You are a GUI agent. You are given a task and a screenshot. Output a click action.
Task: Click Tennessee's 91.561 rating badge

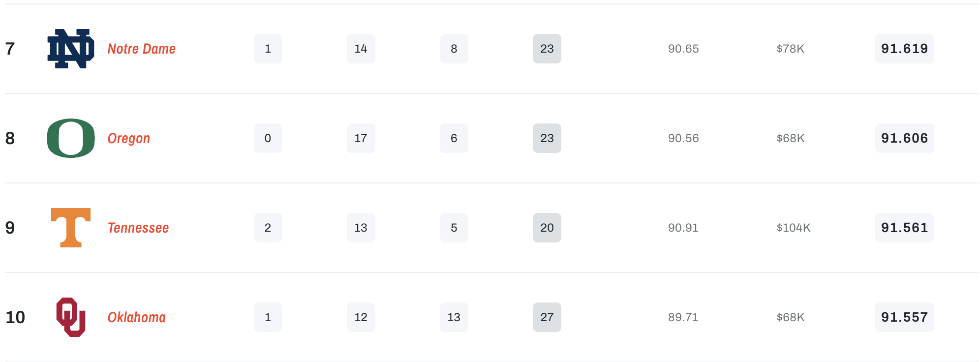pyautogui.click(x=904, y=228)
